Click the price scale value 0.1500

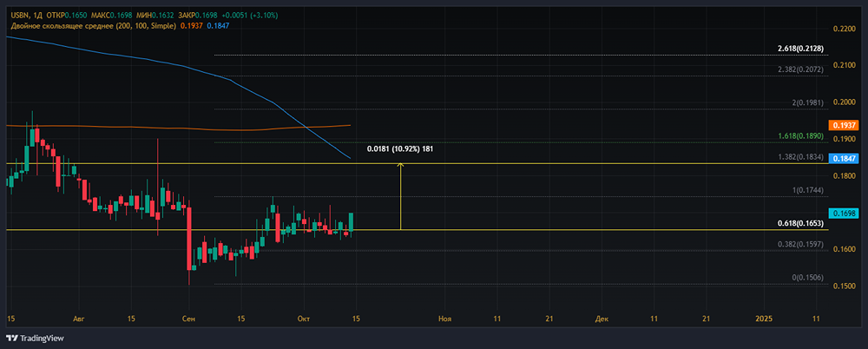pyautogui.click(x=843, y=286)
